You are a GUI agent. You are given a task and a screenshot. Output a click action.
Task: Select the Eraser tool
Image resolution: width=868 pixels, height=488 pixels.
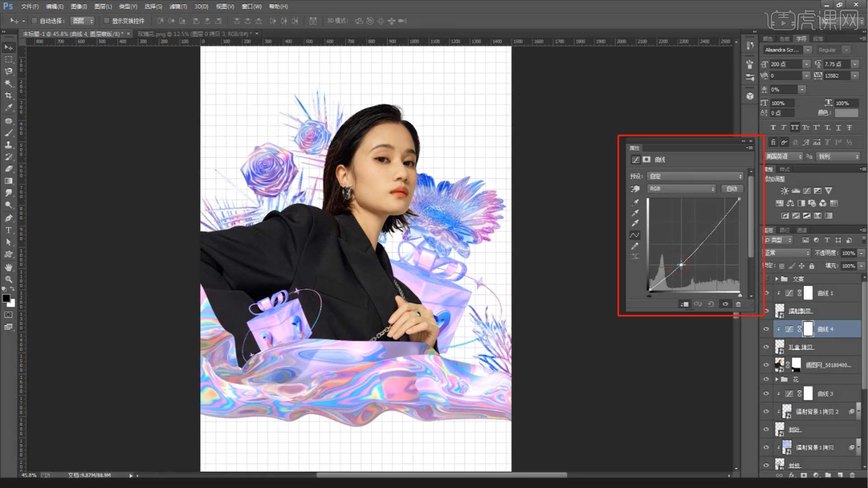[x=9, y=169]
